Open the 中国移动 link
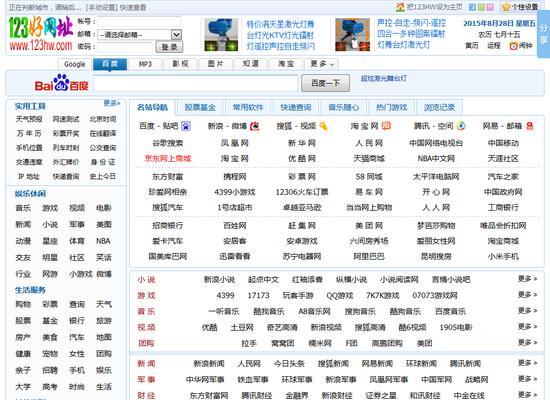This screenshot has width=550, height=400. pos(503,143)
